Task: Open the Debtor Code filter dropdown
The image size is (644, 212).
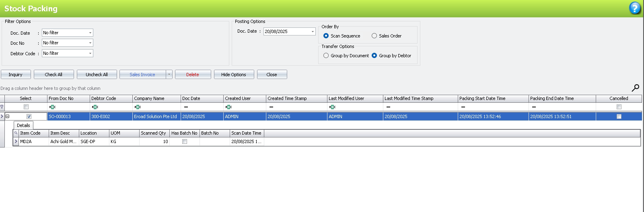Action: click(x=90, y=53)
